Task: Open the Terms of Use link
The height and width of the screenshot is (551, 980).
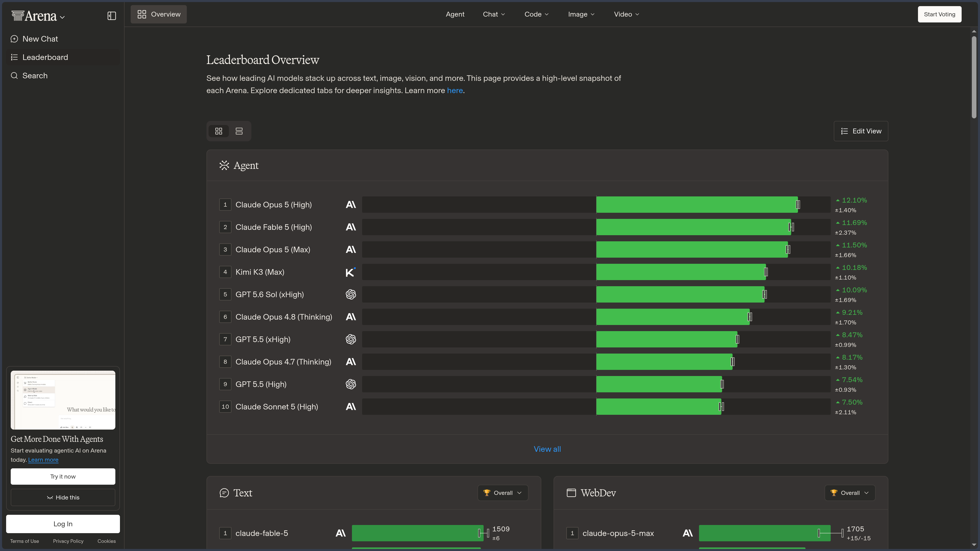Action: click(x=24, y=541)
